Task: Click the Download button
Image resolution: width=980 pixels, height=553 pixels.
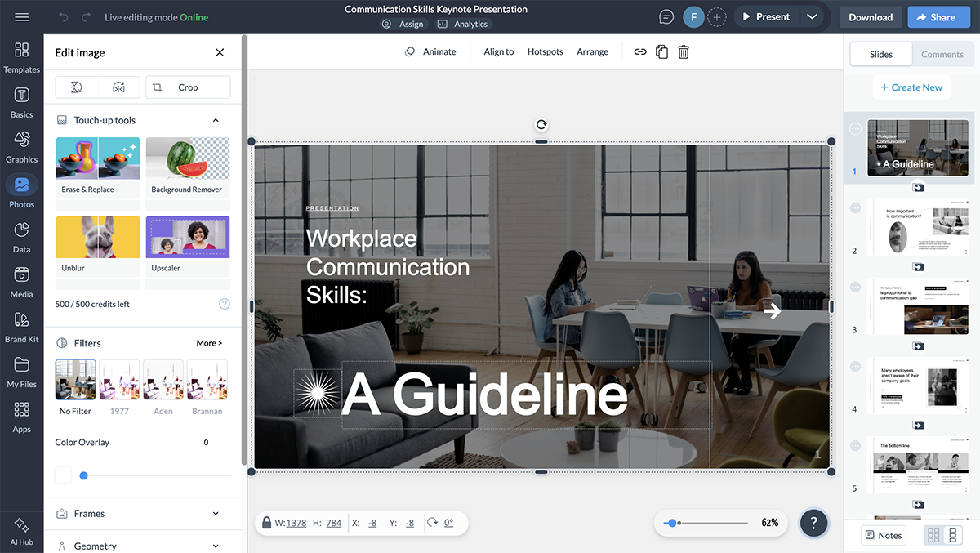Action: coord(870,17)
